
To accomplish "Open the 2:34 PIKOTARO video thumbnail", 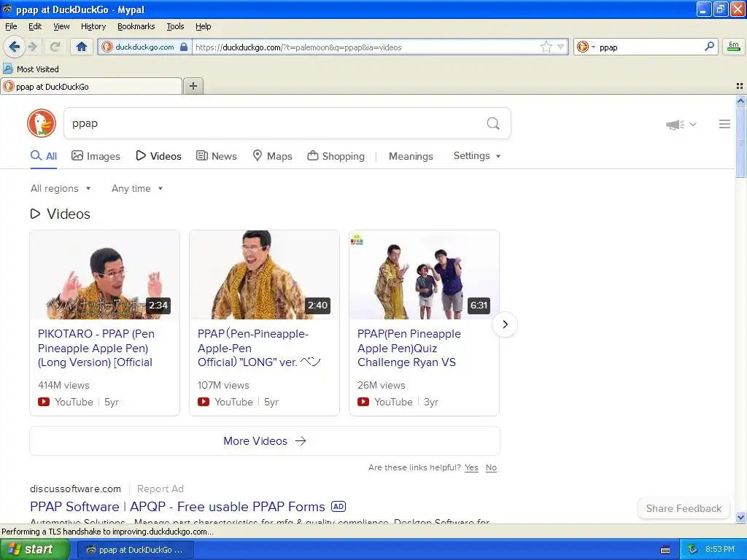I will click(x=105, y=275).
